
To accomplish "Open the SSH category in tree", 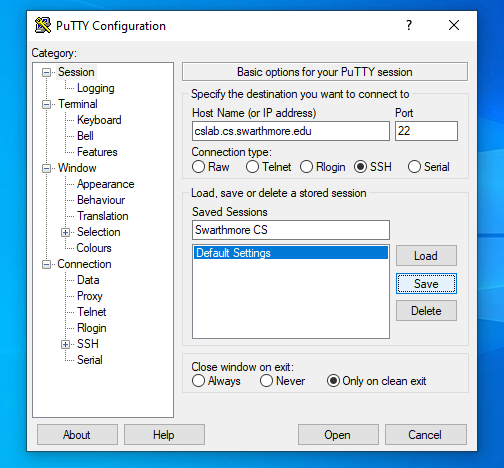I will 88,344.
